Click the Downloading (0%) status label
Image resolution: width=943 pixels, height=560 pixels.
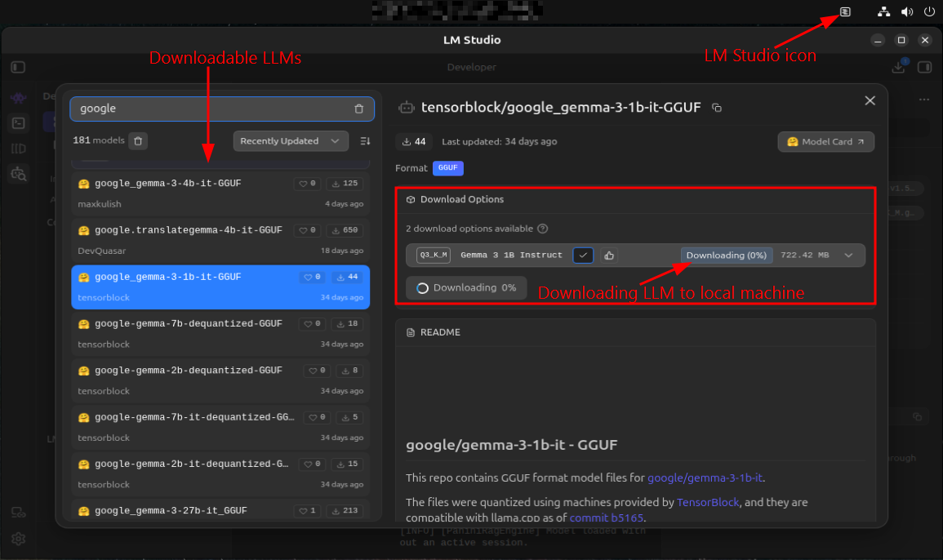pyautogui.click(x=727, y=256)
